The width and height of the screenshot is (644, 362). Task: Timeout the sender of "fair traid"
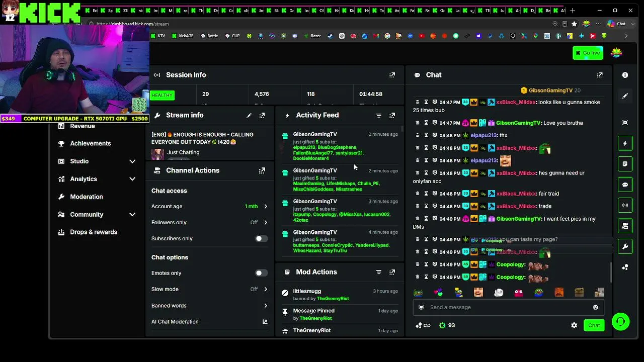tap(426, 194)
